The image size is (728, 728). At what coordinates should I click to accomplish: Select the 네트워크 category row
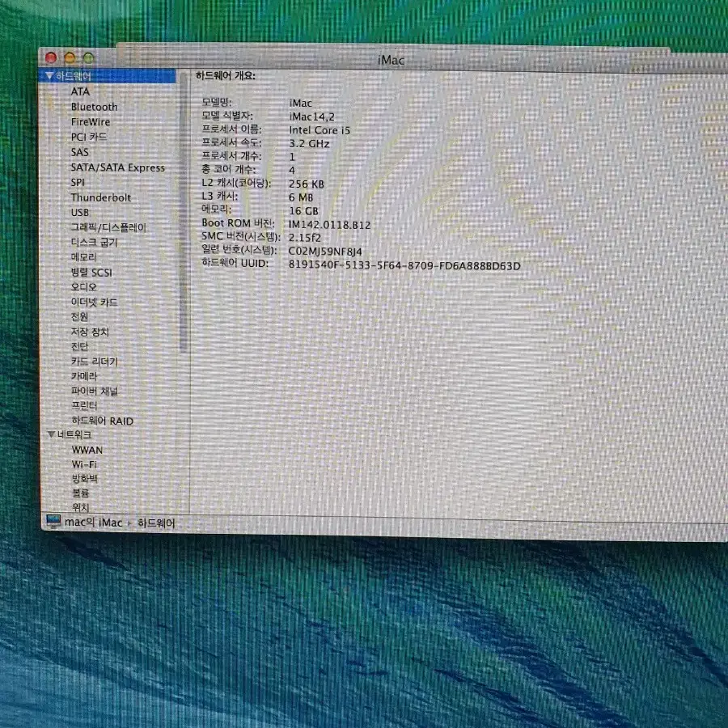74,434
